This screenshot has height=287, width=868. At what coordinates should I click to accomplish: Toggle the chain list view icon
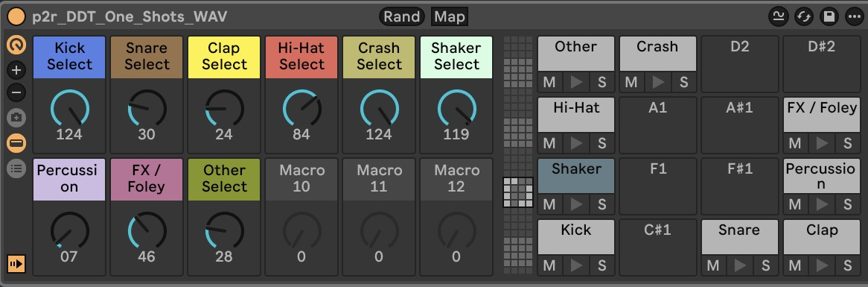click(16, 143)
